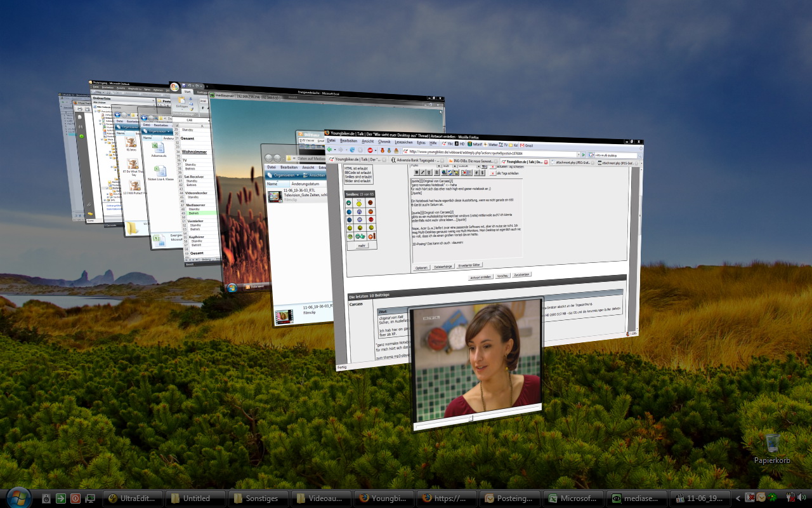812x508 pixels.
Task: Open the Firefox URL history dropdown arrow
Action: pyautogui.click(x=579, y=153)
